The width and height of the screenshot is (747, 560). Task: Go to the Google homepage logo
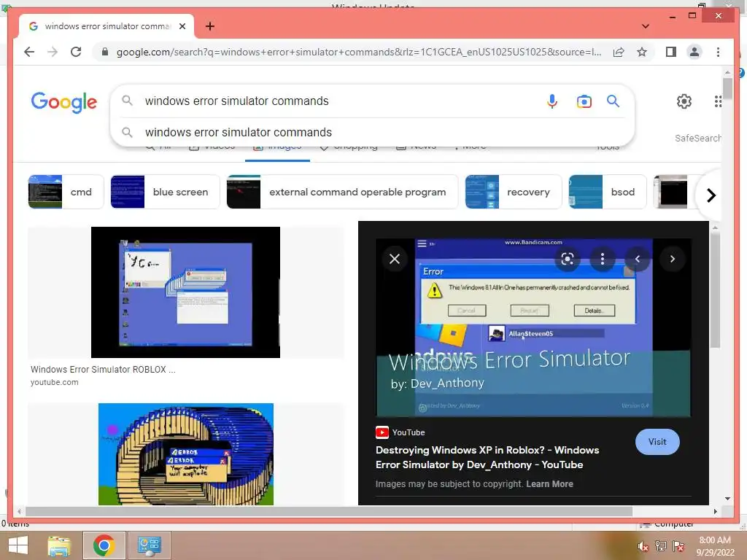point(64,102)
